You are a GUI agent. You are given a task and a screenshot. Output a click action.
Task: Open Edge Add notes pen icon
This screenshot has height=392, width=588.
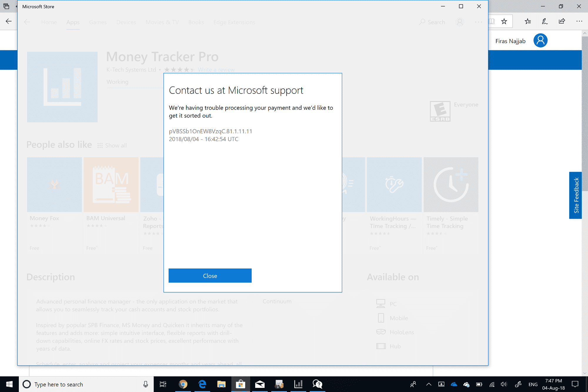(x=544, y=21)
